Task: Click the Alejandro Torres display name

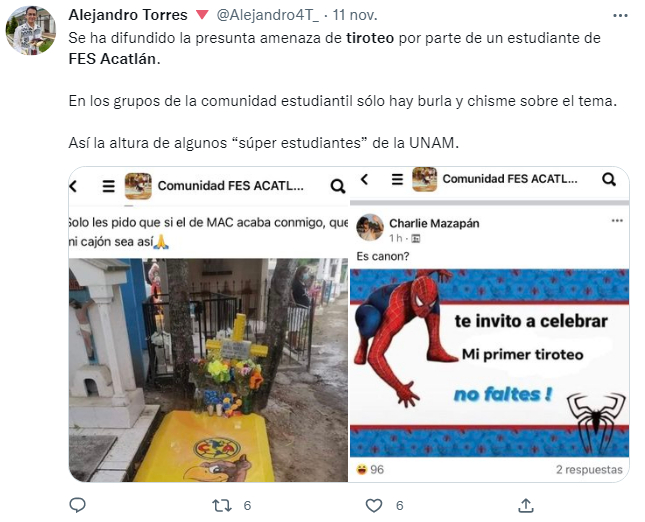Action: pyautogui.click(x=128, y=15)
